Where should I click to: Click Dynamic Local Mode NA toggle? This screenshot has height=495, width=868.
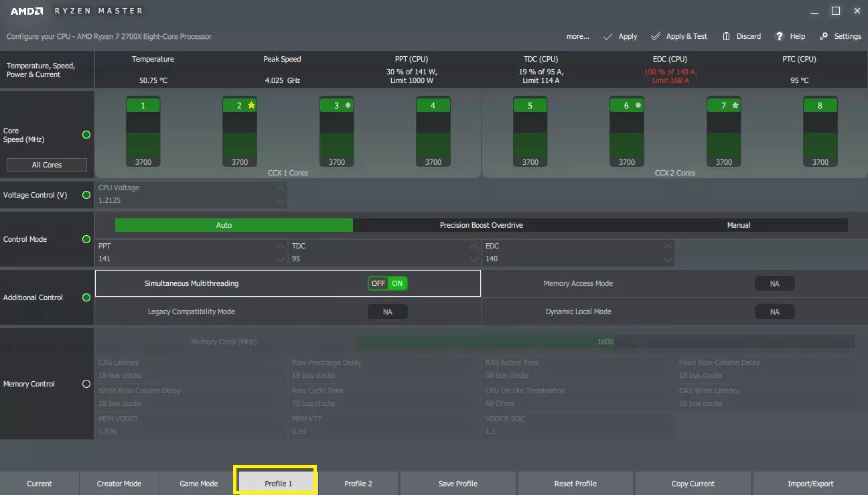tap(775, 311)
